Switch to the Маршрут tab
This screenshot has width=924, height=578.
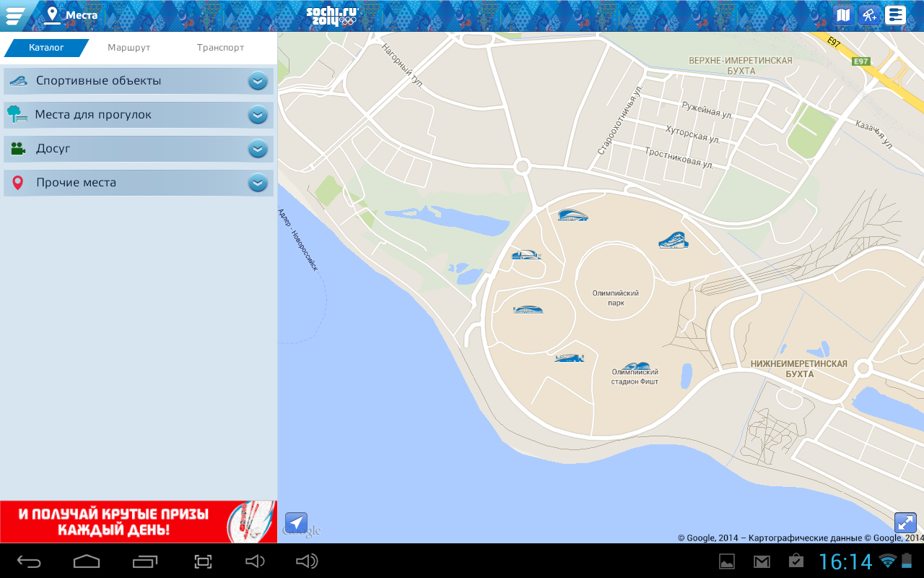(x=128, y=48)
